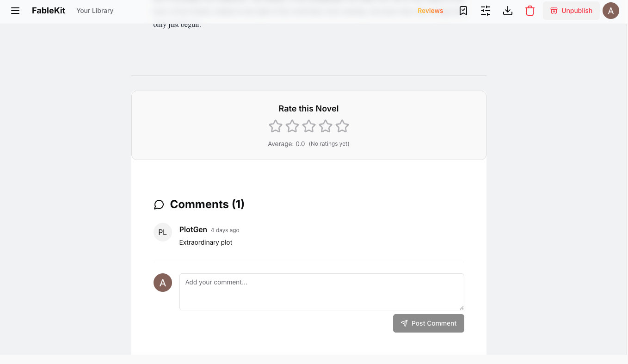The image size is (628, 364).
Task: Click PlotGen's PL avatar circle
Action: [162, 232]
